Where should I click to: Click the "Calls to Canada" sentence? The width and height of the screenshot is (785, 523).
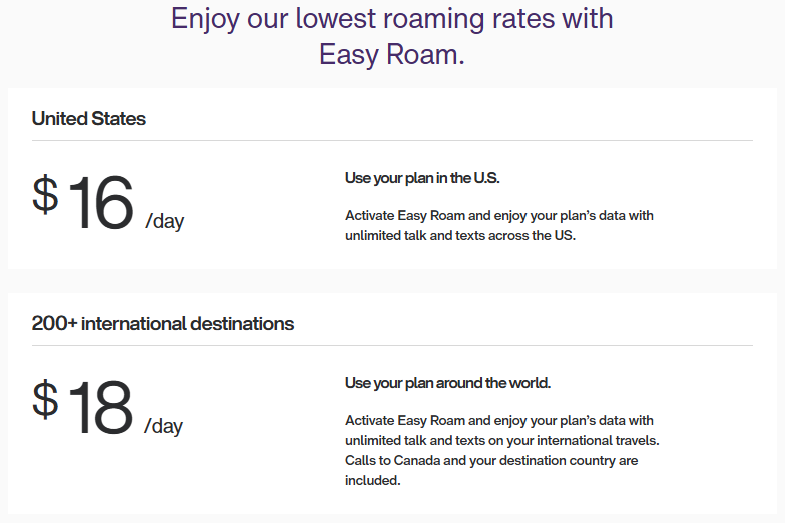491,461
